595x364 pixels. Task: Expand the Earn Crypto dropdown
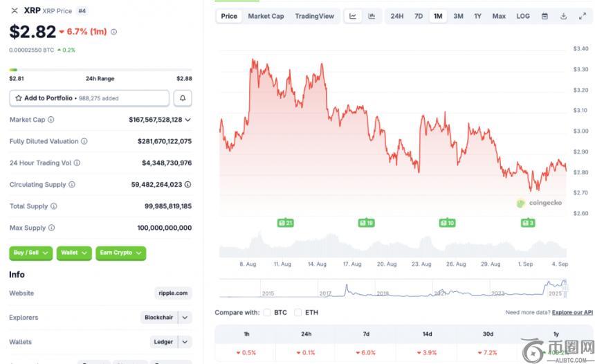click(120, 253)
